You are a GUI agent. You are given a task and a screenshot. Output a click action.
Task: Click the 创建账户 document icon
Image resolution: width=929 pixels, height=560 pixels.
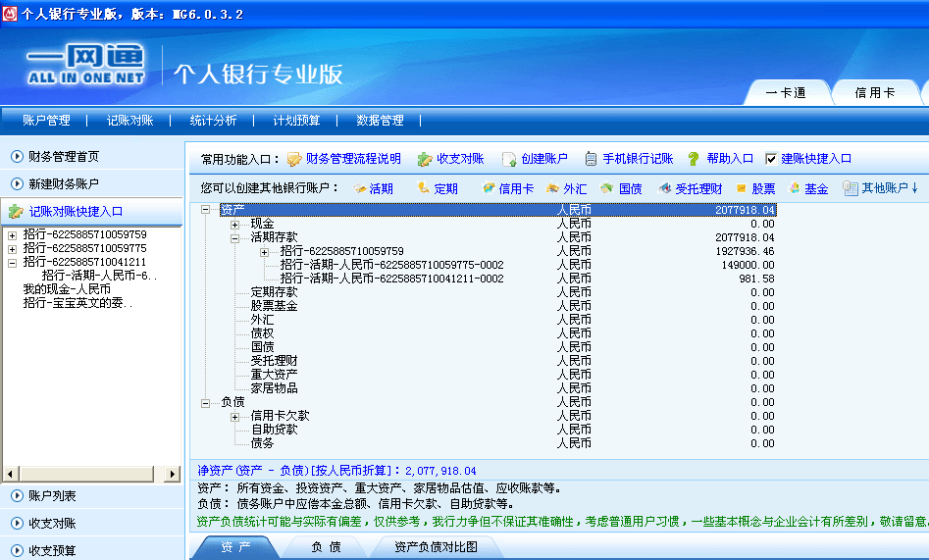509,159
